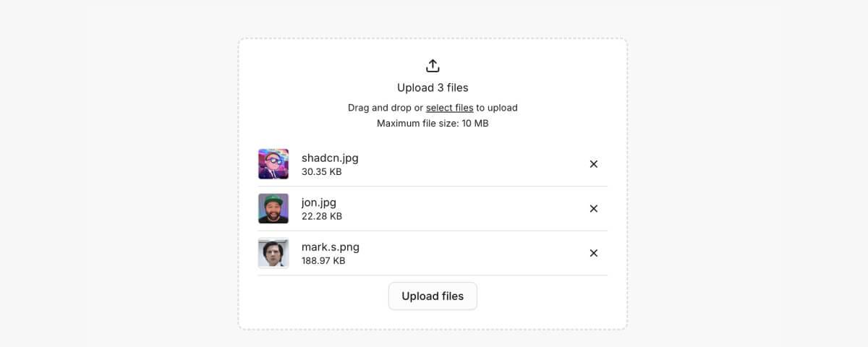Click the 'Maximum file size: 10 MB' text
868x347 pixels.
pos(433,124)
